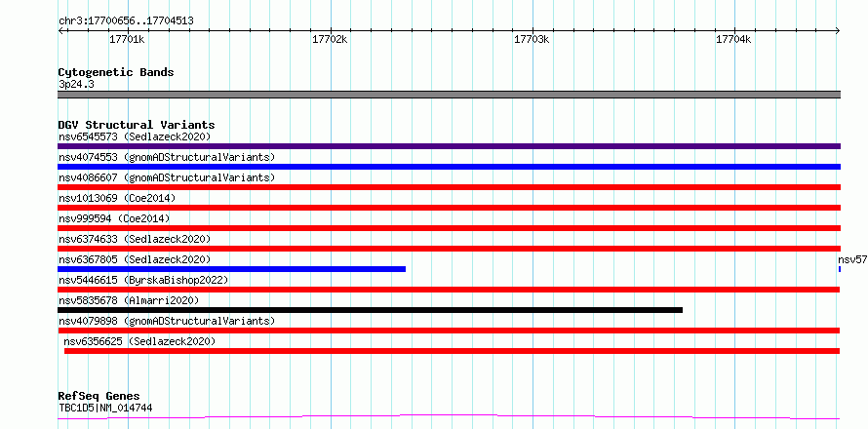Open the nsv6356625 (Sedlazeck2020) label
The image size is (868, 429).
tap(139, 341)
